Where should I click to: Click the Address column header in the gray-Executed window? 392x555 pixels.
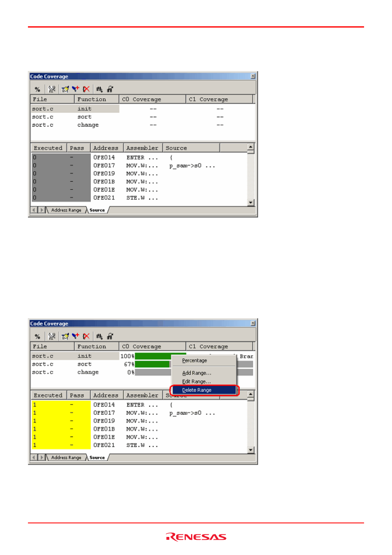tap(107, 148)
